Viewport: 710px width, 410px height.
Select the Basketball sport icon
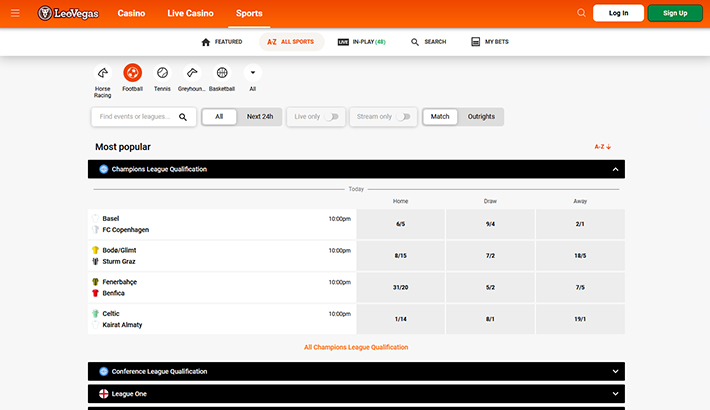tap(222, 73)
